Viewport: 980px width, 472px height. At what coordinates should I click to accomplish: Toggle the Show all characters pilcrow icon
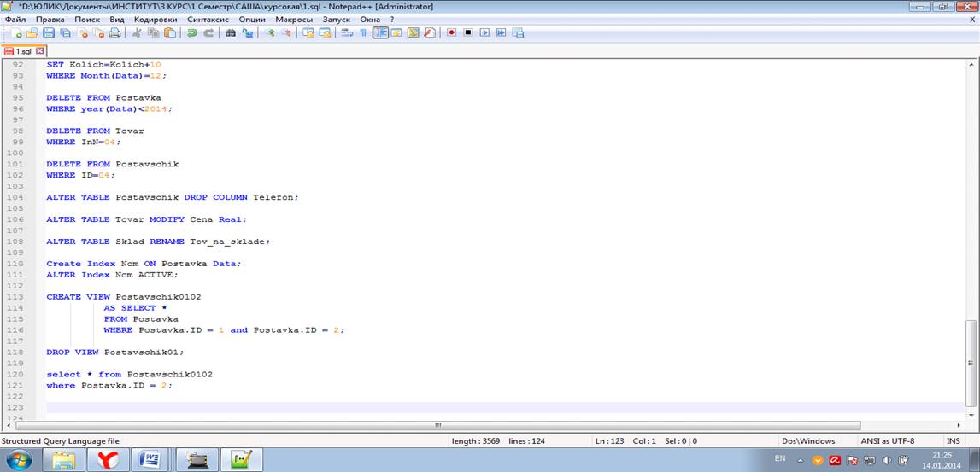(362, 33)
